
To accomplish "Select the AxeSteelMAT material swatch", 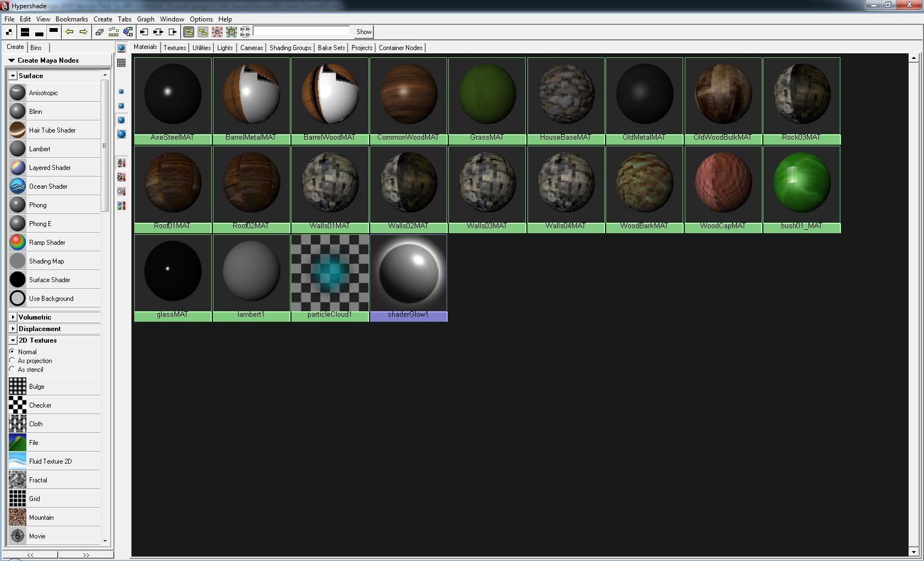I will 173,101.
